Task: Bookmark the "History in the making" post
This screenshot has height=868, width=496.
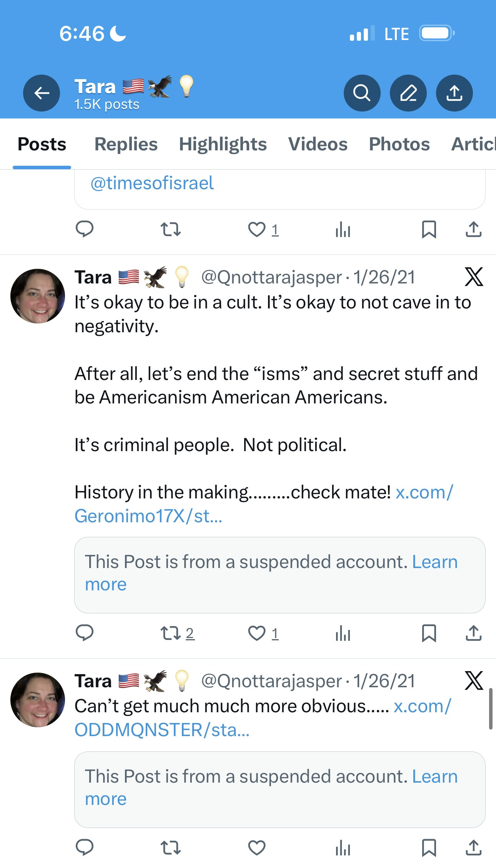Action: tap(429, 633)
